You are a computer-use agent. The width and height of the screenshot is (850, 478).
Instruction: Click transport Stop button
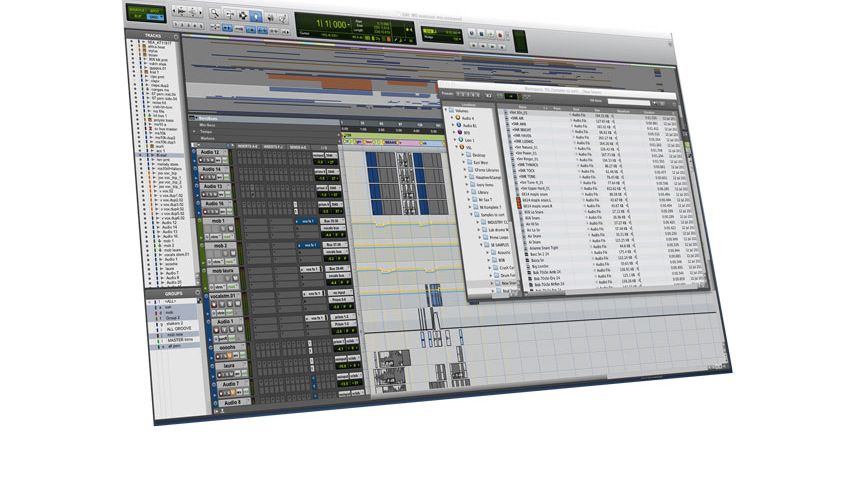point(481,34)
